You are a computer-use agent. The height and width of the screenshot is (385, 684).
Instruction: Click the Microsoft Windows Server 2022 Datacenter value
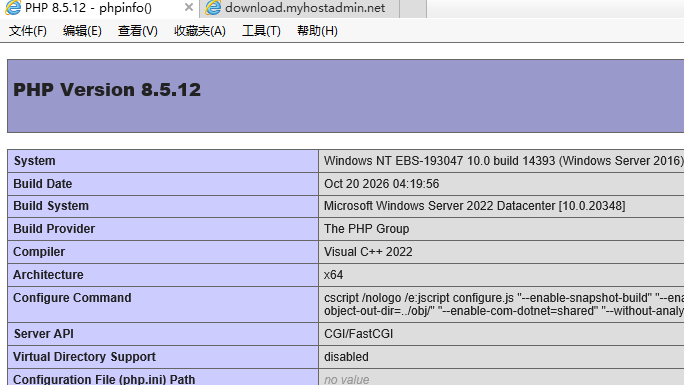click(x=474, y=206)
